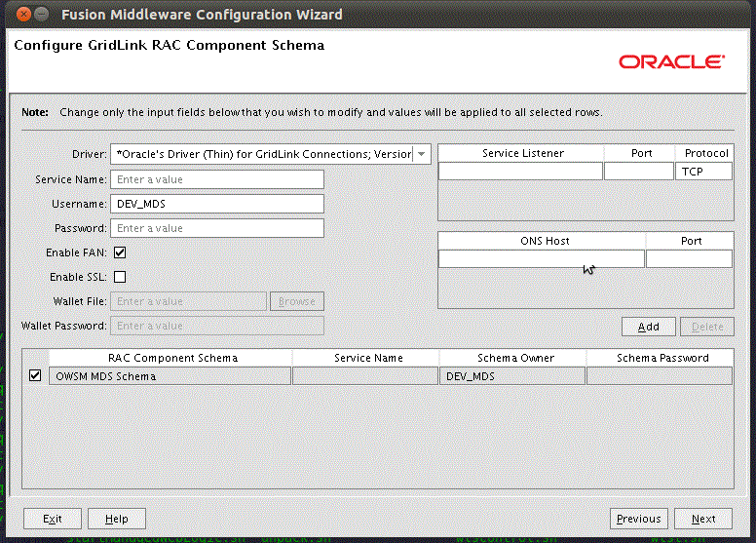Click the schema row Schema Password cell
The height and width of the screenshot is (543, 756).
tap(660, 376)
